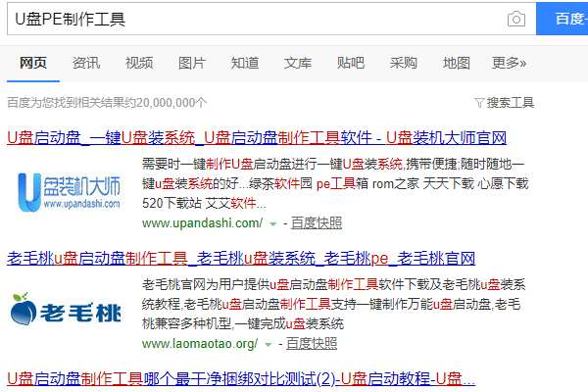Screen dimensions: 588x392
Task: Switch to the 网页 tab
Action: tap(33, 63)
